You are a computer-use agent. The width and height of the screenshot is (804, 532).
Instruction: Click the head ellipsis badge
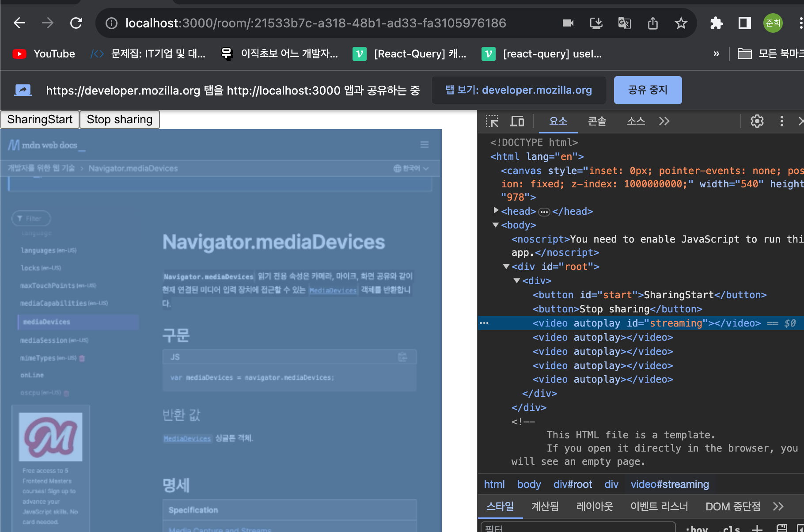coord(544,212)
